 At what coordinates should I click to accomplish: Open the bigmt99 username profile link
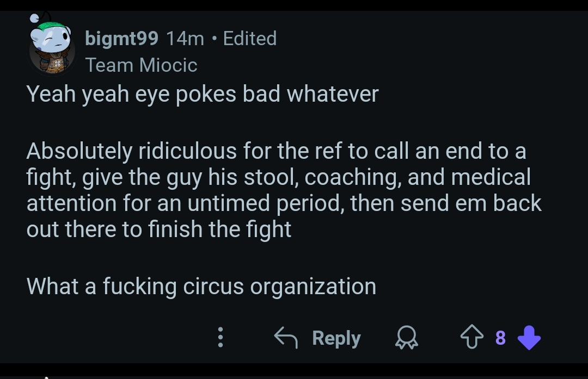pos(122,39)
